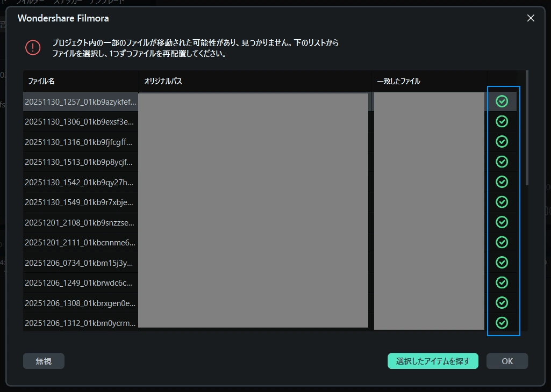Select the 20251206_1249 file entry
The image size is (551, 392).
click(x=80, y=283)
